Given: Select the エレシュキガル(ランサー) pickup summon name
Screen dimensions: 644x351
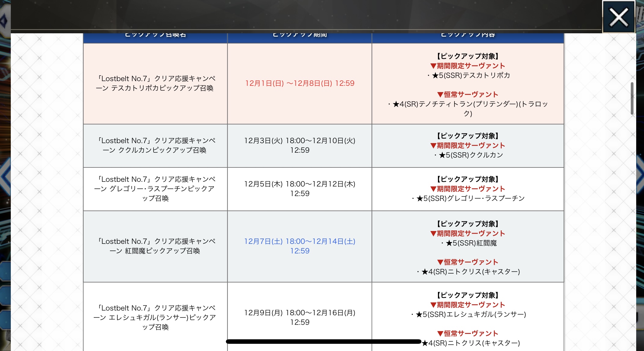Looking at the screenshot, I should (155, 317).
